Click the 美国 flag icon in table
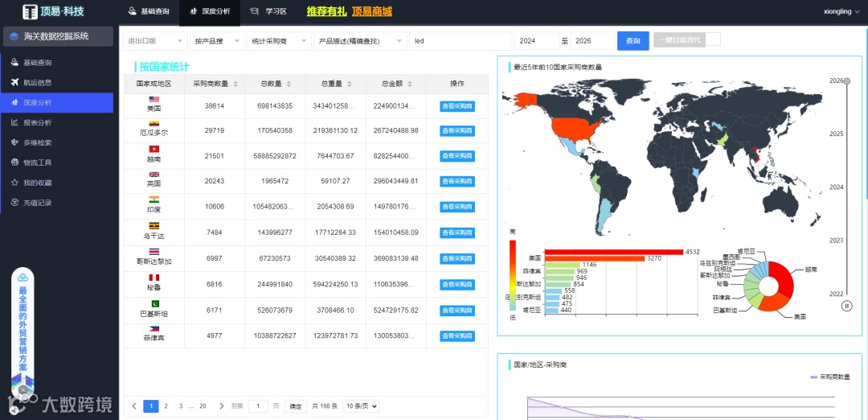Image resolution: width=868 pixels, height=420 pixels. (x=154, y=100)
